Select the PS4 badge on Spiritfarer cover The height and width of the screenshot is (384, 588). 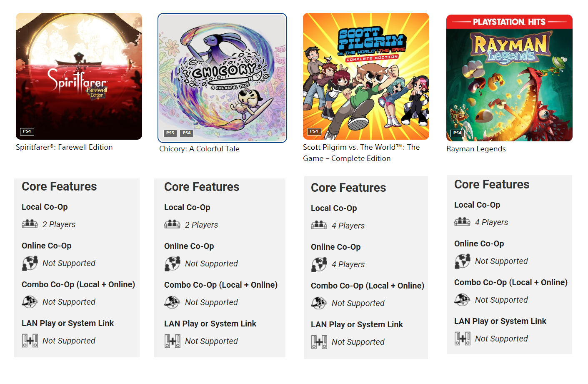[26, 131]
